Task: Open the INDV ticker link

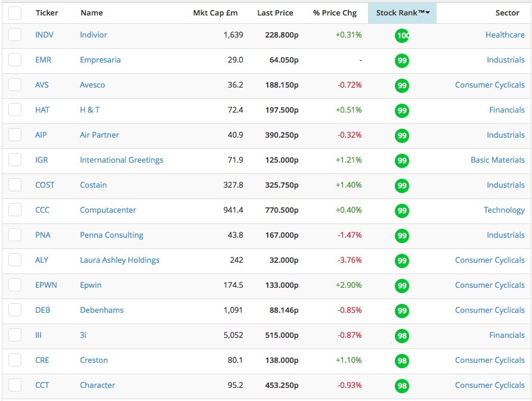Action: click(x=44, y=35)
